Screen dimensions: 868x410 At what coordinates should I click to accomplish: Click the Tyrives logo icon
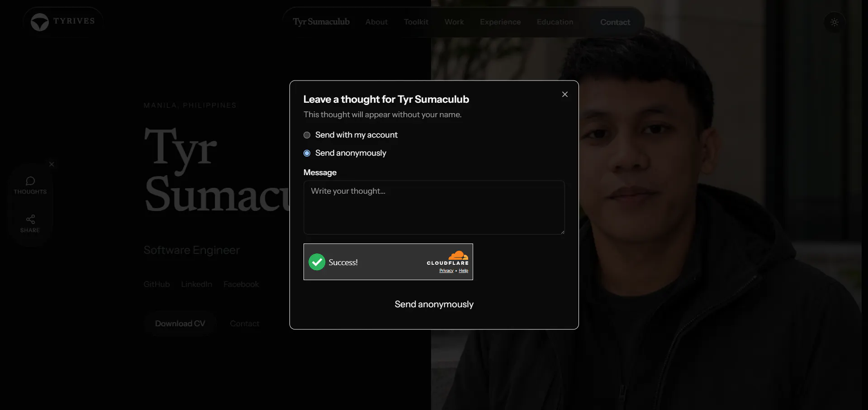click(40, 22)
